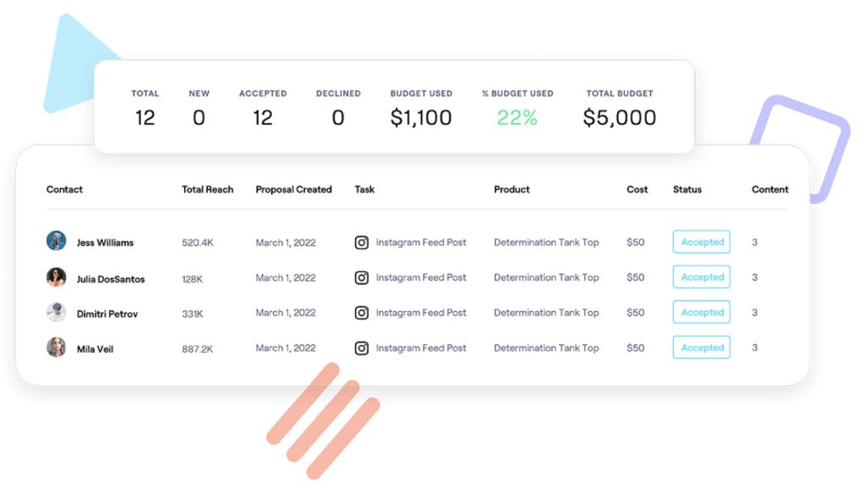
Task: Select Dimitri Petrov's avatar photo
Action: pos(56,313)
